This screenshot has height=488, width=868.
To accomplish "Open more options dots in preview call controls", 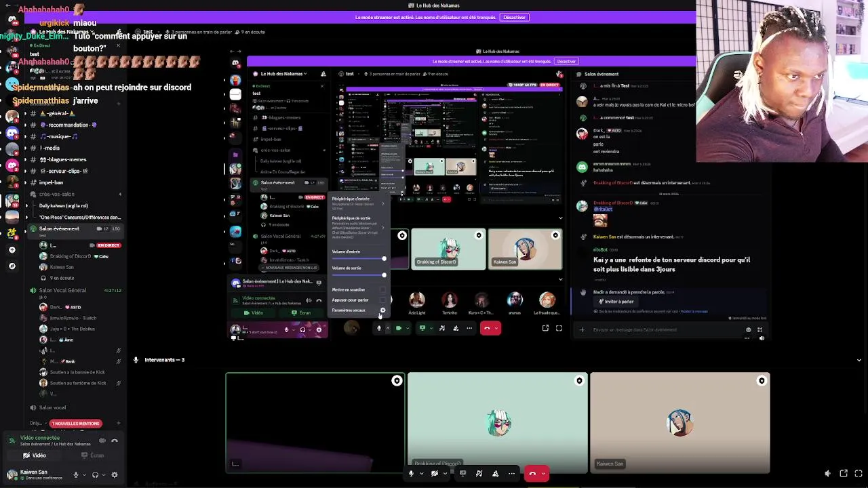I will tap(469, 328).
